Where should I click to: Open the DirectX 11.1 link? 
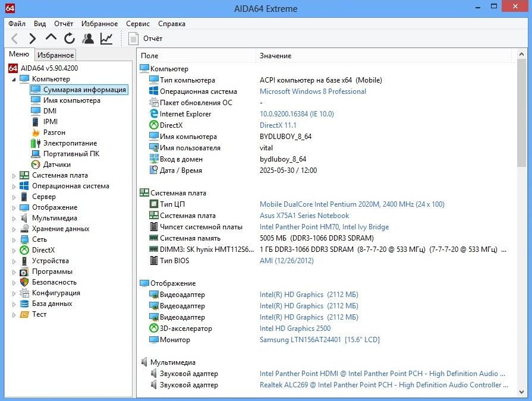point(278,125)
